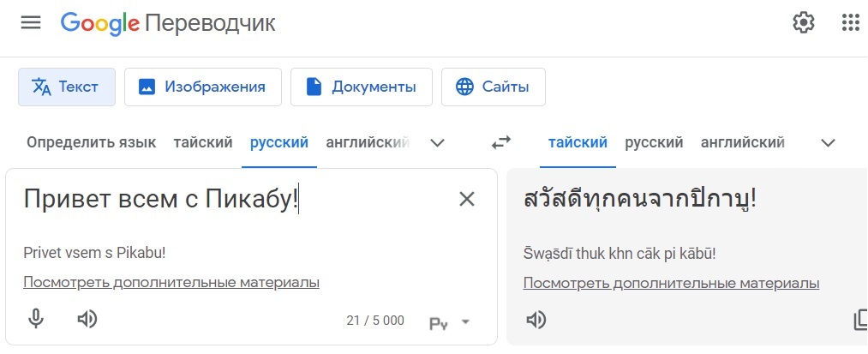Image resolution: width=868 pixels, height=354 pixels.
Task: Listen to the Thai translation
Action: (x=536, y=320)
